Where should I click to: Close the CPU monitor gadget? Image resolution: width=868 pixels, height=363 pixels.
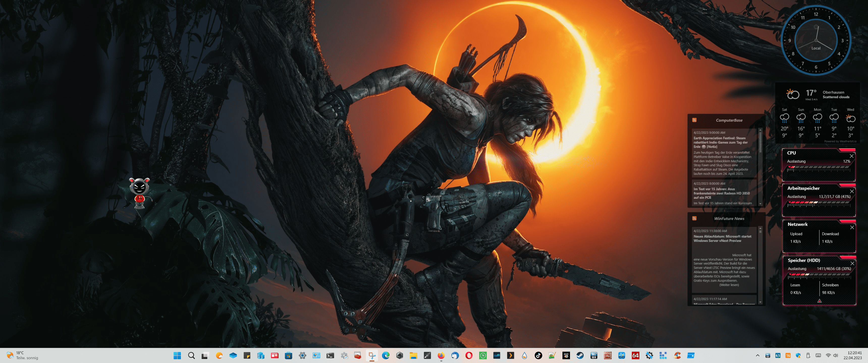(852, 156)
